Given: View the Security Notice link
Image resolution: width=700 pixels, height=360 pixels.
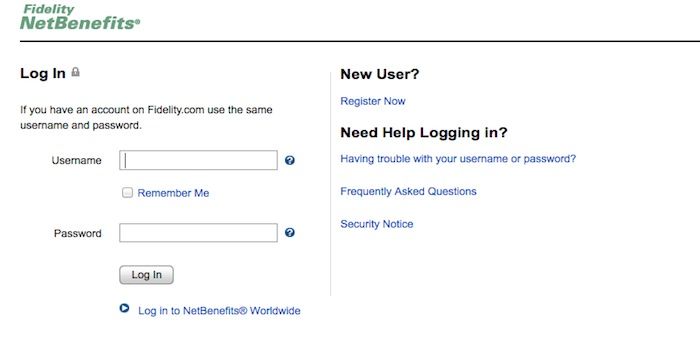Looking at the screenshot, I should [377, 224].
